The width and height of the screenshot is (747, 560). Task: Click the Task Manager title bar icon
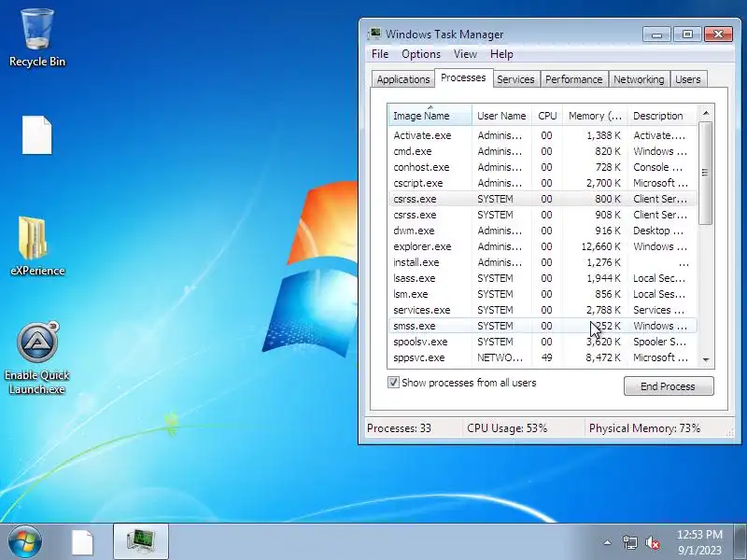point(375,34)
